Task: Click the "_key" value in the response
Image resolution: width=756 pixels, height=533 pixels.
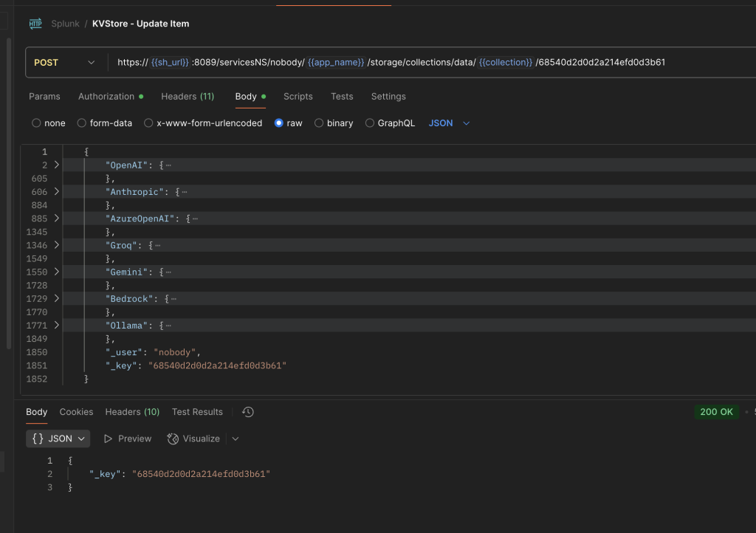Action: tap(201, 474)
